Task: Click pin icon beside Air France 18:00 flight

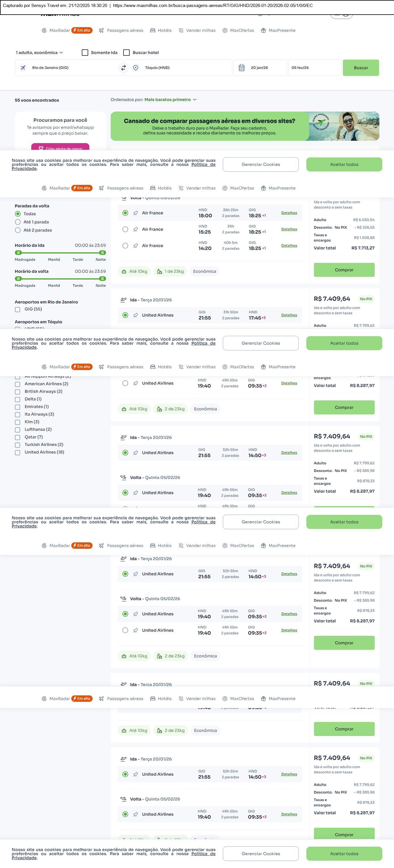Action: [x=136, y=213]
